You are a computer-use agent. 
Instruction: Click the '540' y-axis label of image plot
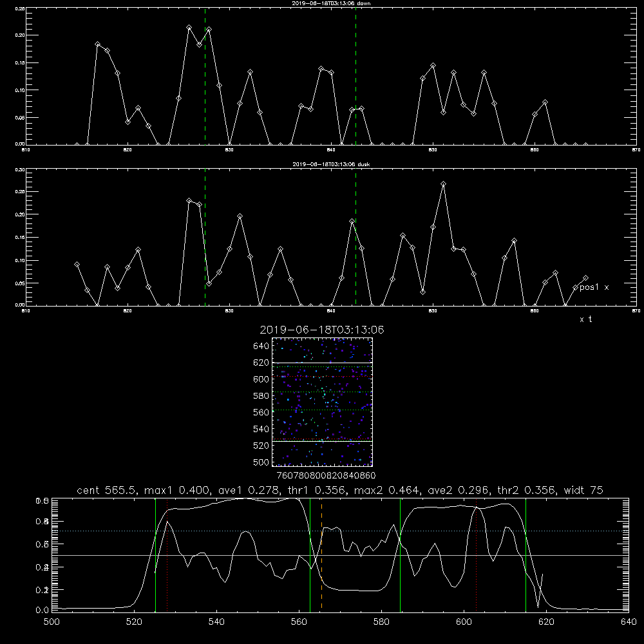[261, 429]
